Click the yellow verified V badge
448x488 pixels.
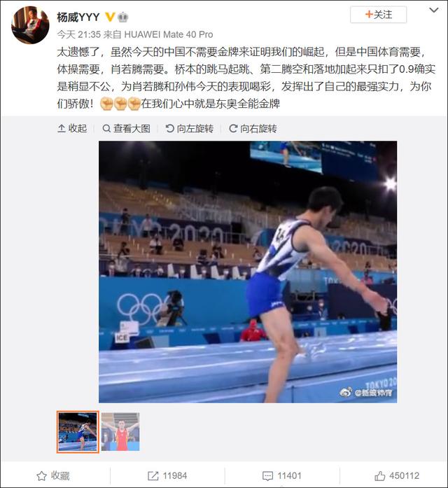click(x=110, y=17)
